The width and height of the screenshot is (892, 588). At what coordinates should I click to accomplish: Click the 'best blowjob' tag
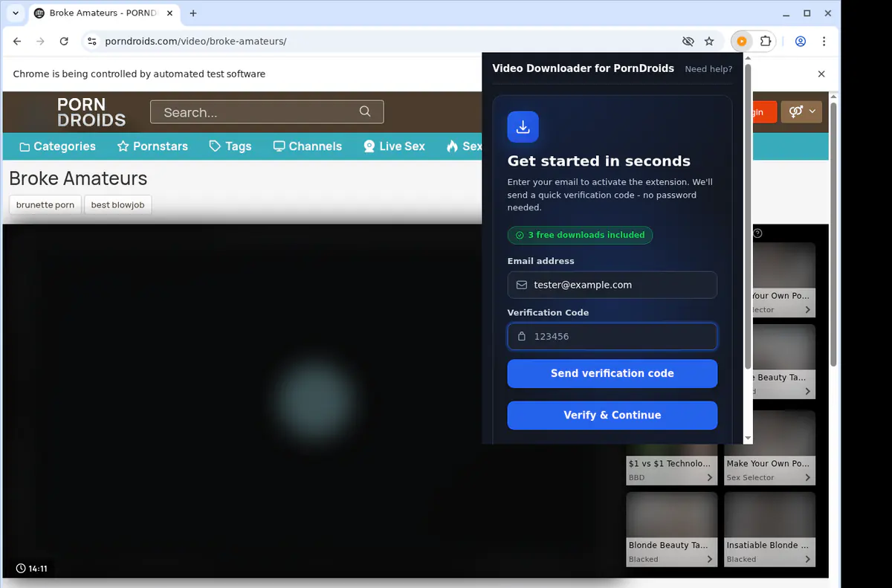[118, 205]
